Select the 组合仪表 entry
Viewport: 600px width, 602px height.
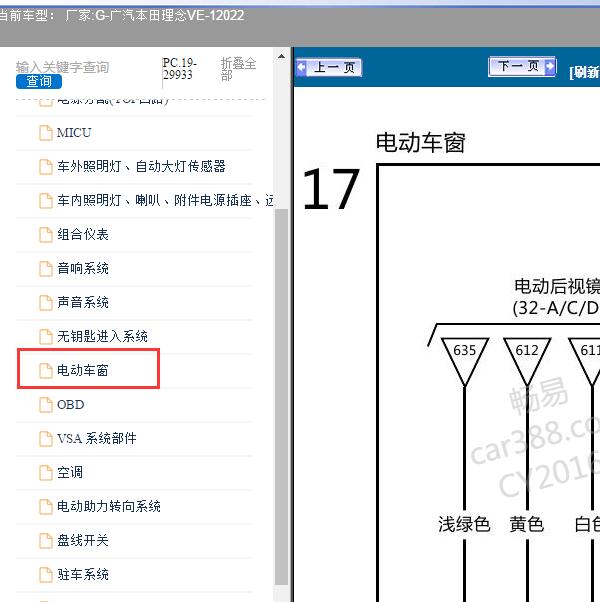click(x=83, y=234)
